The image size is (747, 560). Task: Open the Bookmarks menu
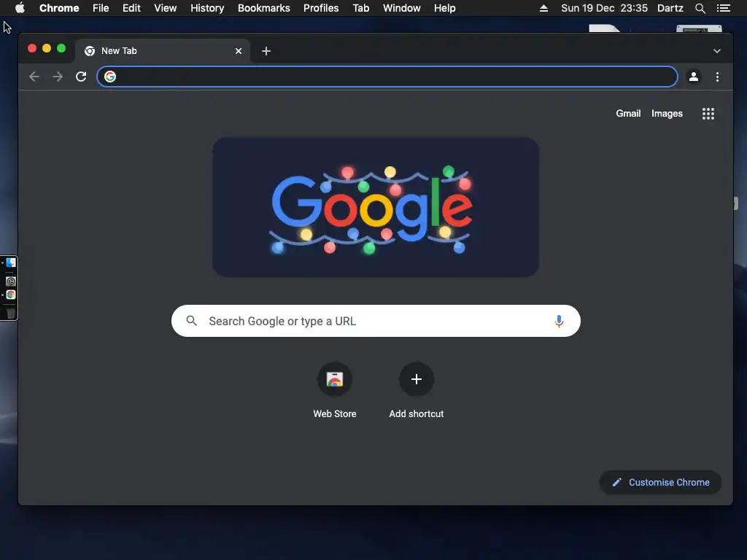coord(264,8)
